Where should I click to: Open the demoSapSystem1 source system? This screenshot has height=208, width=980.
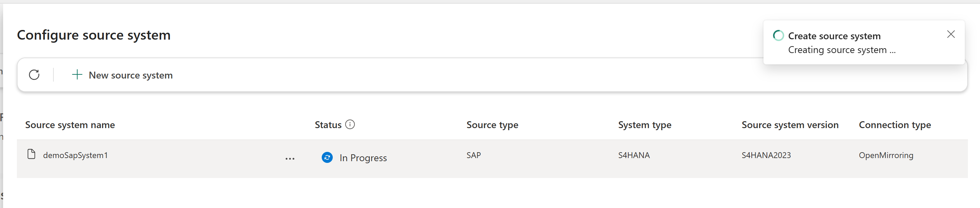point(75,155)
